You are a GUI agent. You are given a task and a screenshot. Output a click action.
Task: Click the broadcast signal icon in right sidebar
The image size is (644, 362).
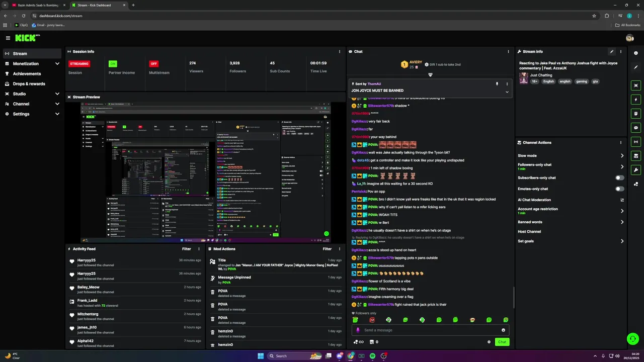(x=636, y=142)
